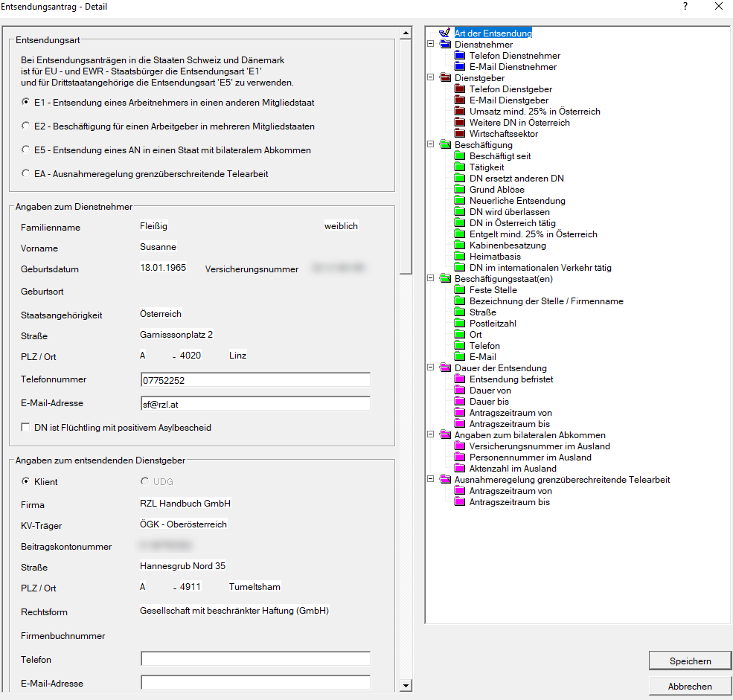Collapse the Dauer der Entsendung node
733x700 pixels.
click(x=430, y=368)
